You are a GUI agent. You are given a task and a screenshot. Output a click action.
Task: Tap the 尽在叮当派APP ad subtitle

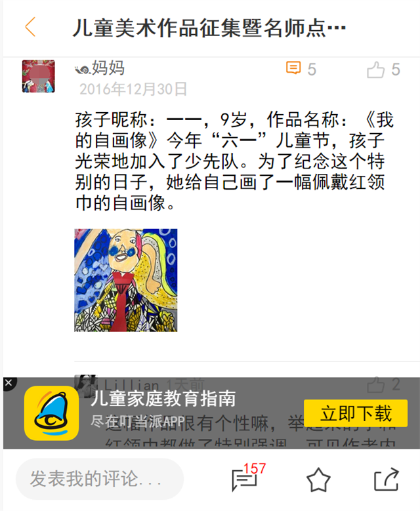coord(138,422)
